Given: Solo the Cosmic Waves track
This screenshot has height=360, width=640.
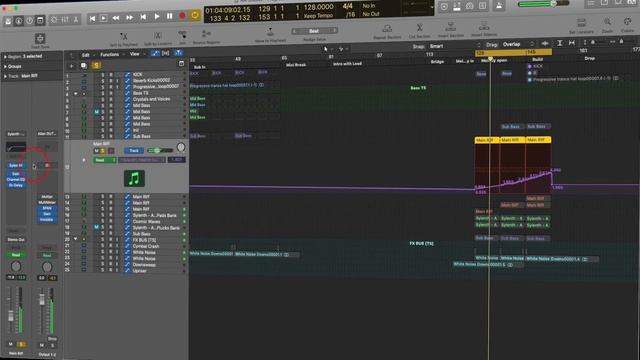Looking at the screenshot, I should point(103,221).
